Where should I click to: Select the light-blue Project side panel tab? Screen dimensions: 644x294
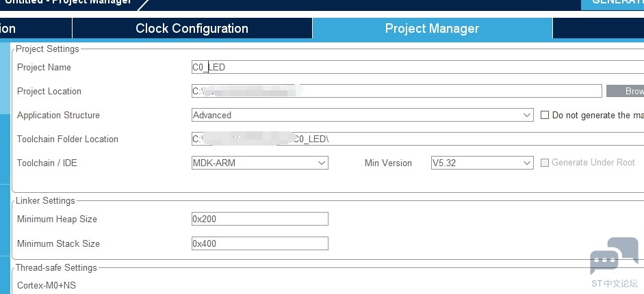point(5,78)
